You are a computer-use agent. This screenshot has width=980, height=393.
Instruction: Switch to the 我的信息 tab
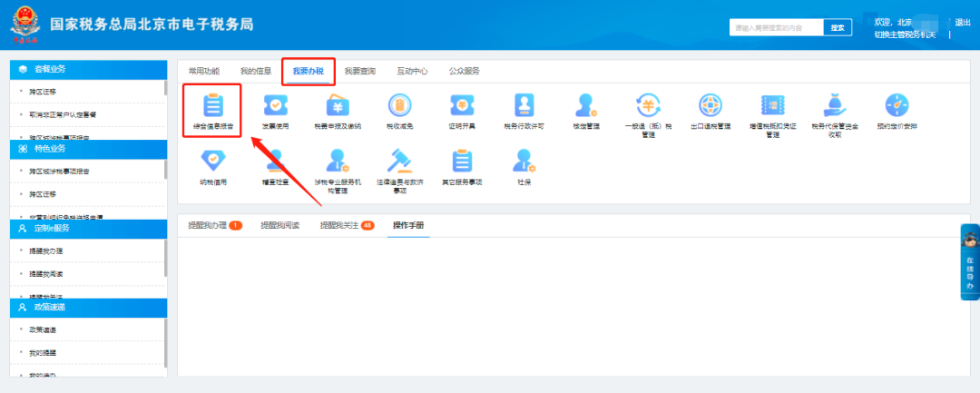[256, 71]
